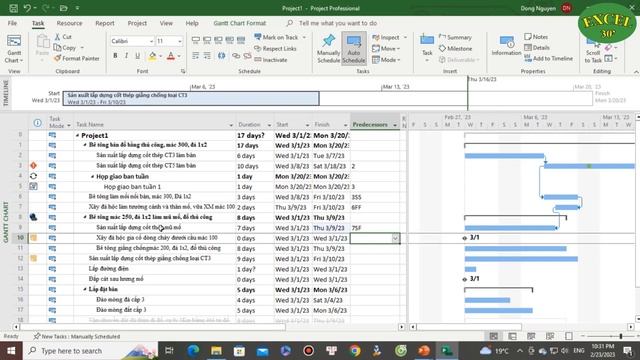This screenshot has height=360, width=640.
Task: Open Chrome from taskbar
Action: 354,351
